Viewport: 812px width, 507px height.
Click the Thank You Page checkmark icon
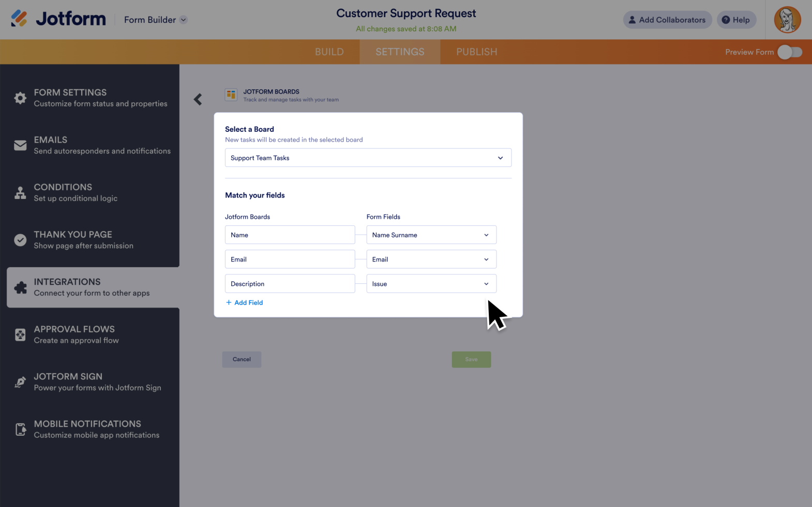[20, 240]
